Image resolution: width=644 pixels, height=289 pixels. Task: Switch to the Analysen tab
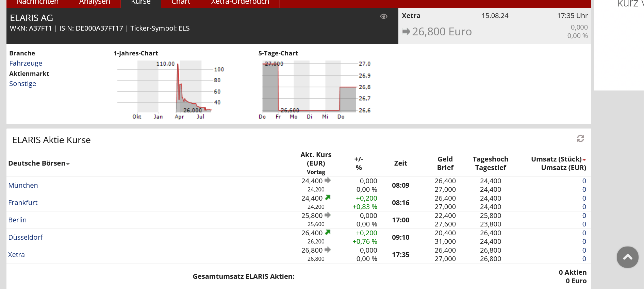pos(95,2)
